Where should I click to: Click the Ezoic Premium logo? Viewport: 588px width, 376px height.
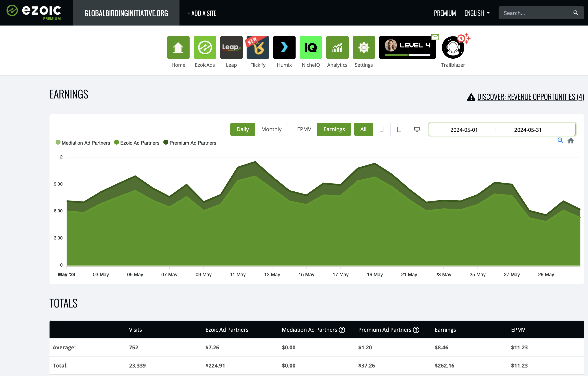pos(34,13)
